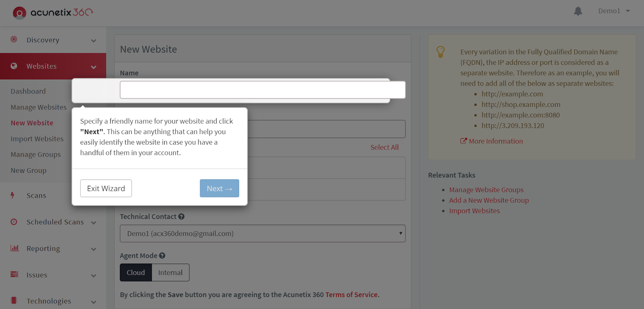Click the external link icon beside More Information

coord(464,141)
